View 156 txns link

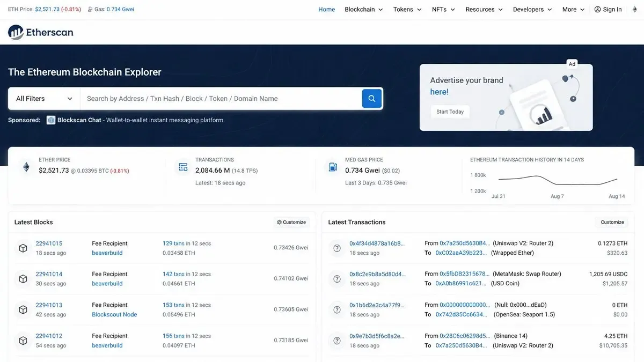pos(173,336)
